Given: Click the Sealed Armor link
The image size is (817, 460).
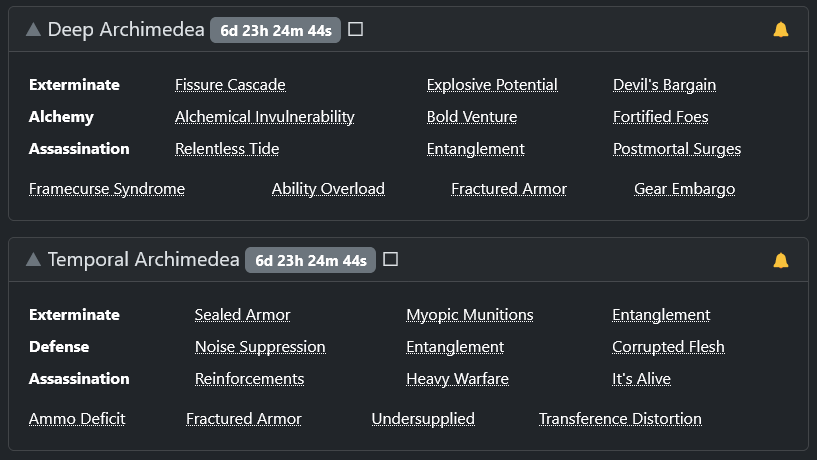Looking at the screenshot, I should pos(242,315).
